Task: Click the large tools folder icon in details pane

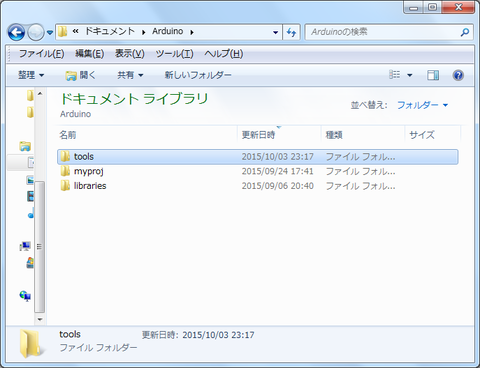Action: (31, 343)
